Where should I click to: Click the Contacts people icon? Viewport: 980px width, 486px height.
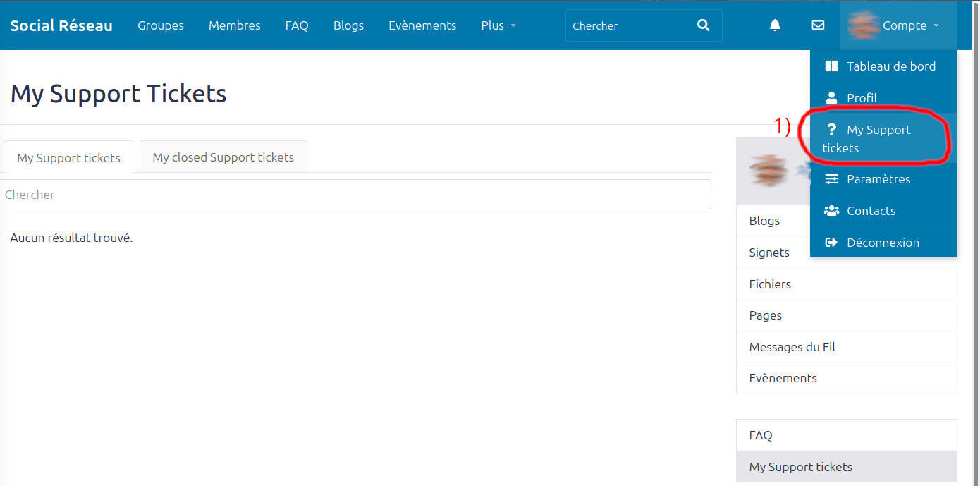831,211
